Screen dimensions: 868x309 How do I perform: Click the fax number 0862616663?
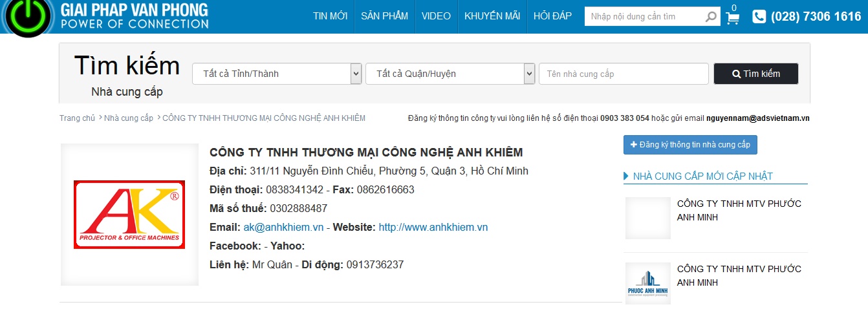tap(385, 190)
